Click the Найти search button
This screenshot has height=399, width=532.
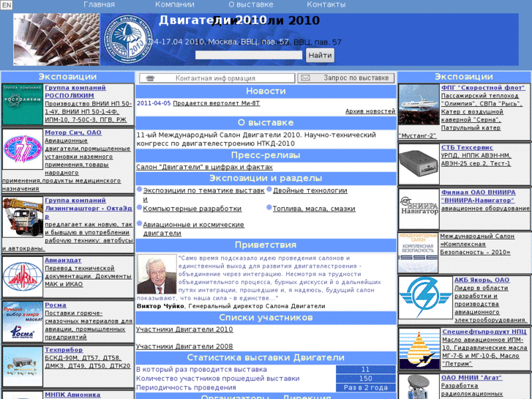pyautogui.click(x=320, y=55)
